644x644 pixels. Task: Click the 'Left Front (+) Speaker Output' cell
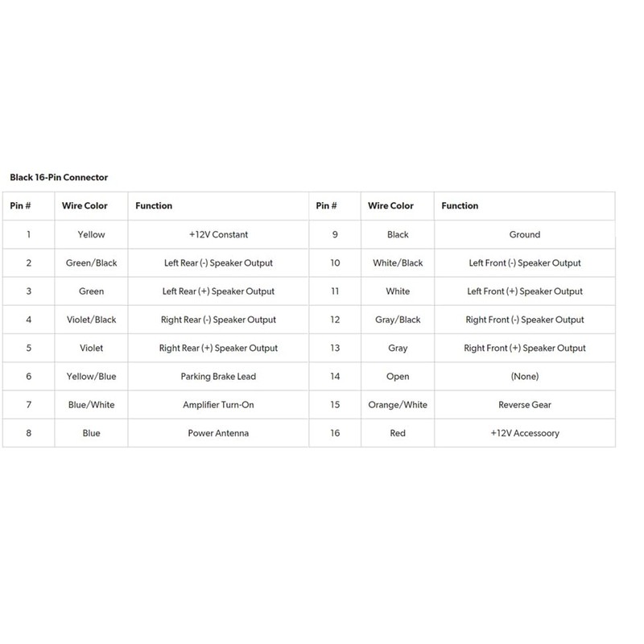[525, 291]
